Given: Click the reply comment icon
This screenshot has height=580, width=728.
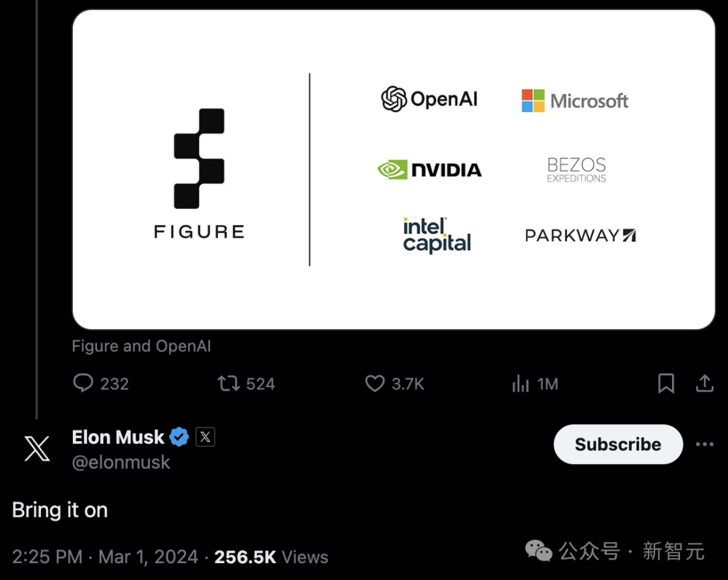Looking at the screenshot, I should 83,384.
